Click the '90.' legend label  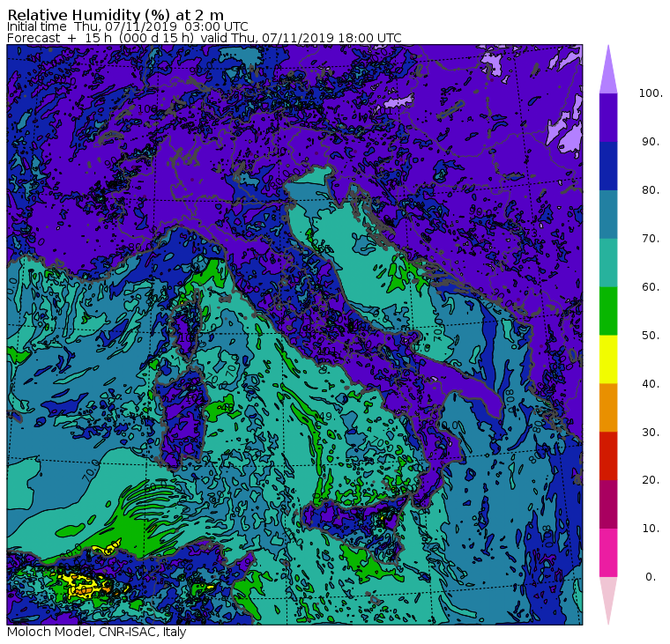click(x=651, y=141)
